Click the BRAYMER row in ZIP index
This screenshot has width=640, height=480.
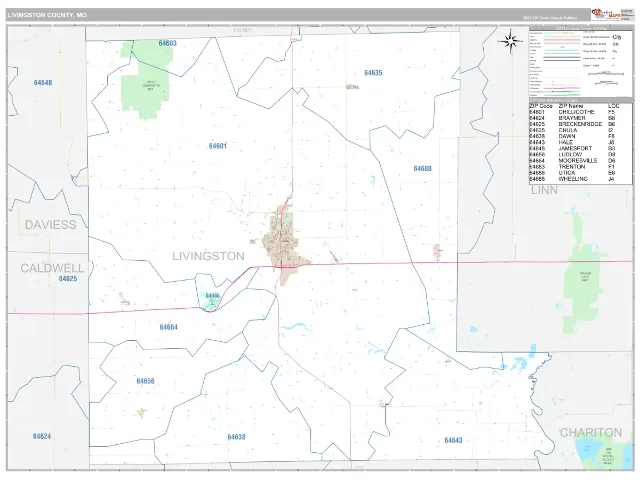click(x=573, y=118)
